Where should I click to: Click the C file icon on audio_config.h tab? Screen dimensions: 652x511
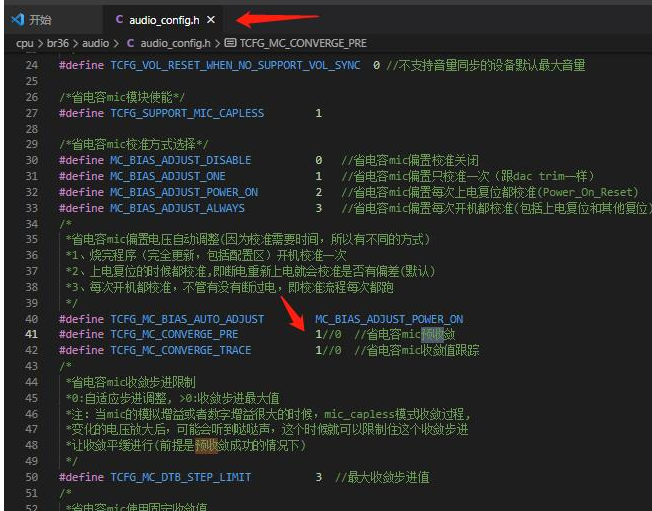pos(119,20)
